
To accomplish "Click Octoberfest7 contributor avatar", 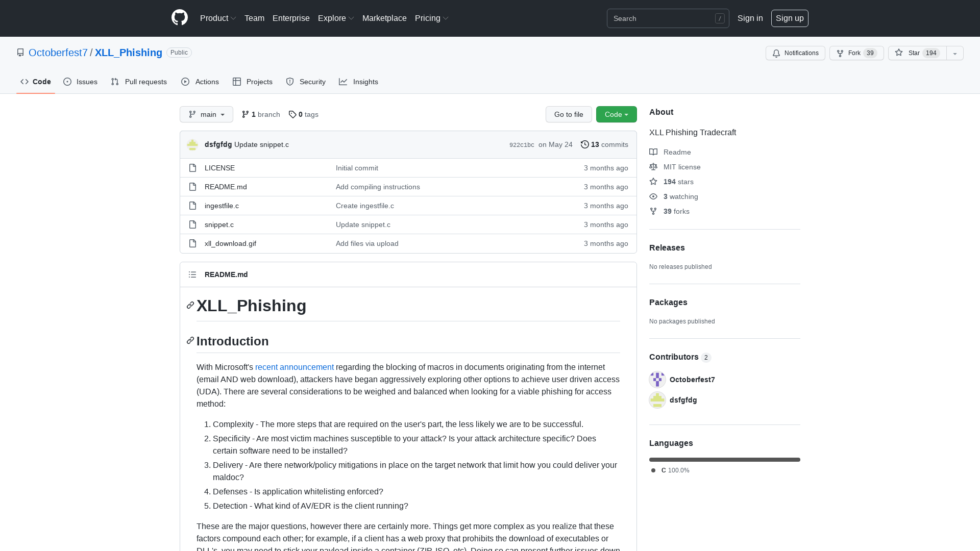I will pos(657,380).
